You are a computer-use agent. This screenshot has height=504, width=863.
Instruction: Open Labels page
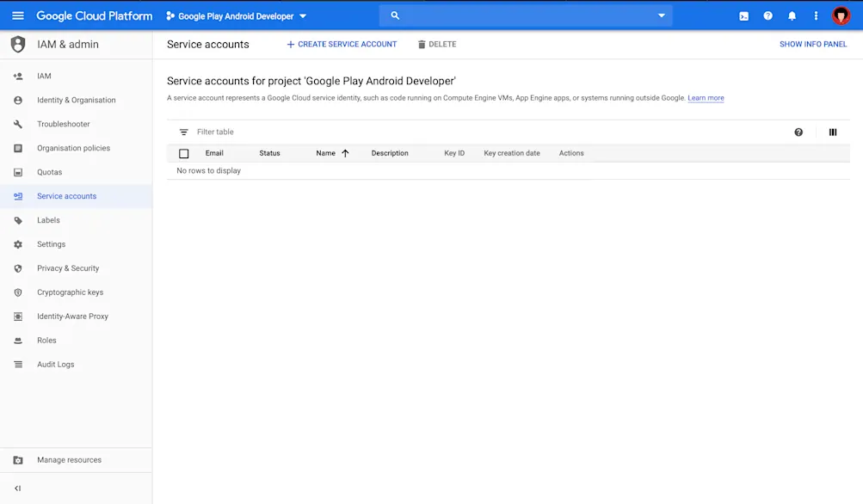(48, 220)
